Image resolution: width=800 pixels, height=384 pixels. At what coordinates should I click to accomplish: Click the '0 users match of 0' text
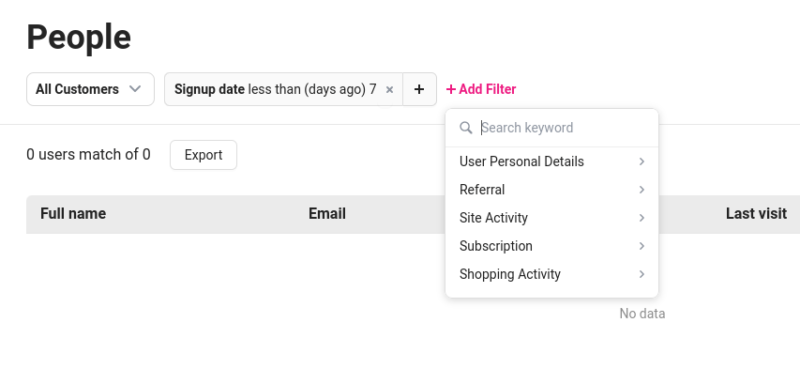(x=88, y=155)
